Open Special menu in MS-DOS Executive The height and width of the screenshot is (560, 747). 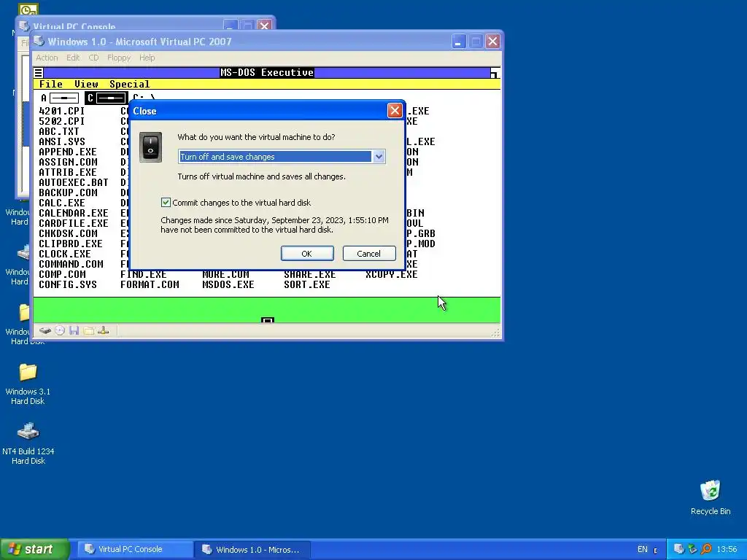pyautogui.click(x=130, y=85)
